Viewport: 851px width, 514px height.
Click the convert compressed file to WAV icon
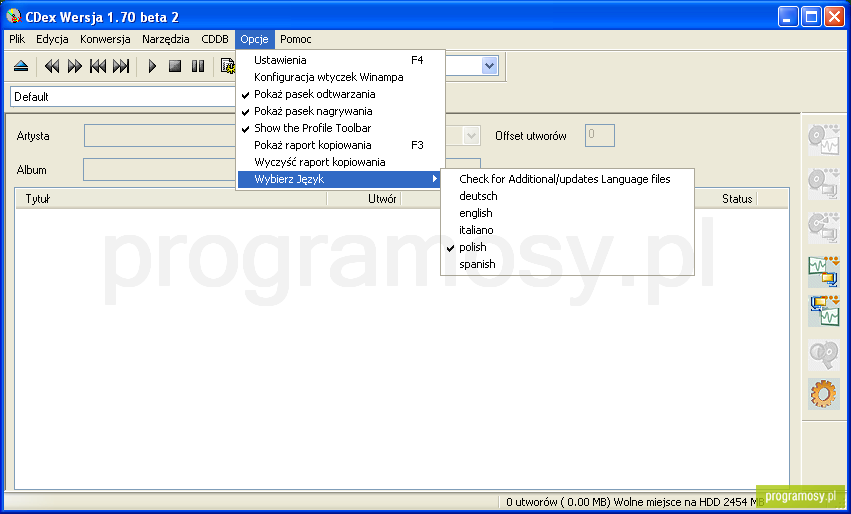coord(823,311)
